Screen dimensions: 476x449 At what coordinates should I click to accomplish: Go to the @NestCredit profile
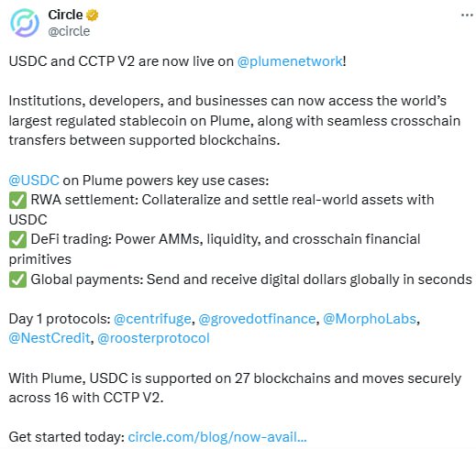click(50, 338)
